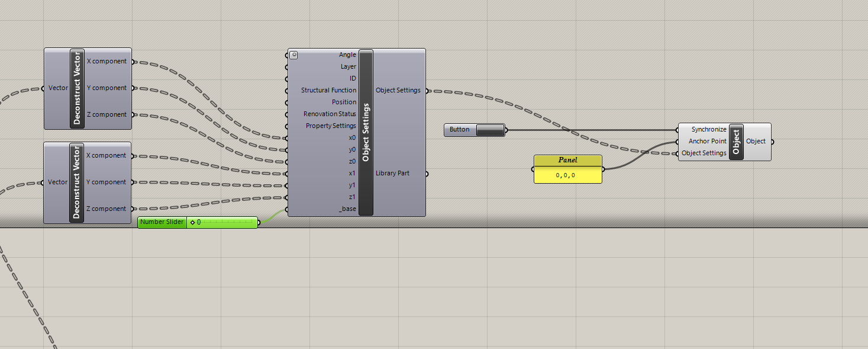Viewport: 868px width, 349px height.
Task: Click the small icon beside the Angle input
Action: [x=293, y=55]
